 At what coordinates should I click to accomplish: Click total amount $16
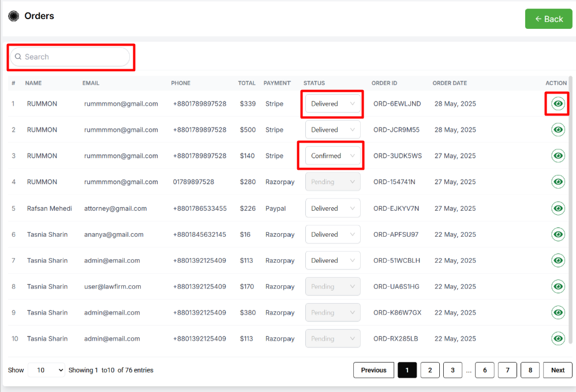click(245, 234)
